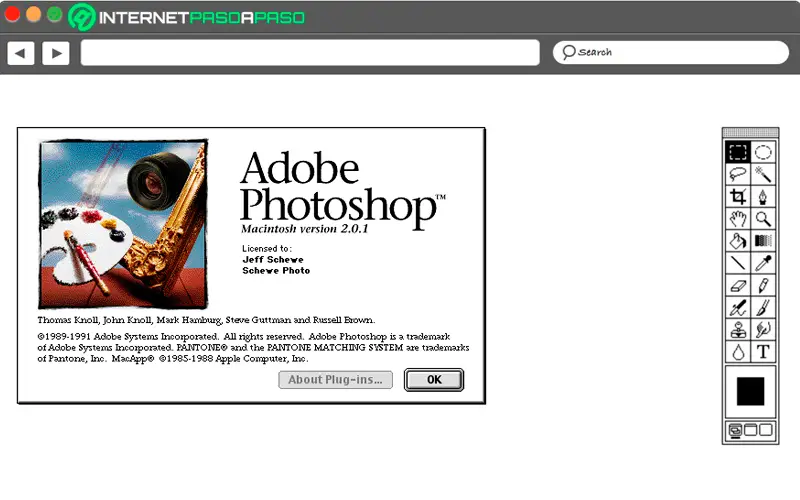Select the Hand tool
Viewport: 800px width, 500px height.
tap(738, 218)
